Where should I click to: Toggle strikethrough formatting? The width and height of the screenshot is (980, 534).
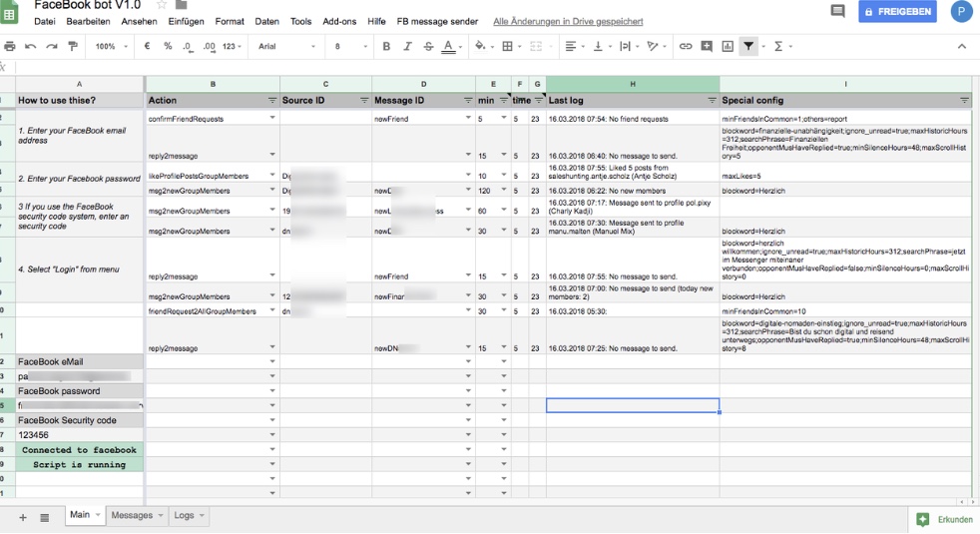[428, 46]
